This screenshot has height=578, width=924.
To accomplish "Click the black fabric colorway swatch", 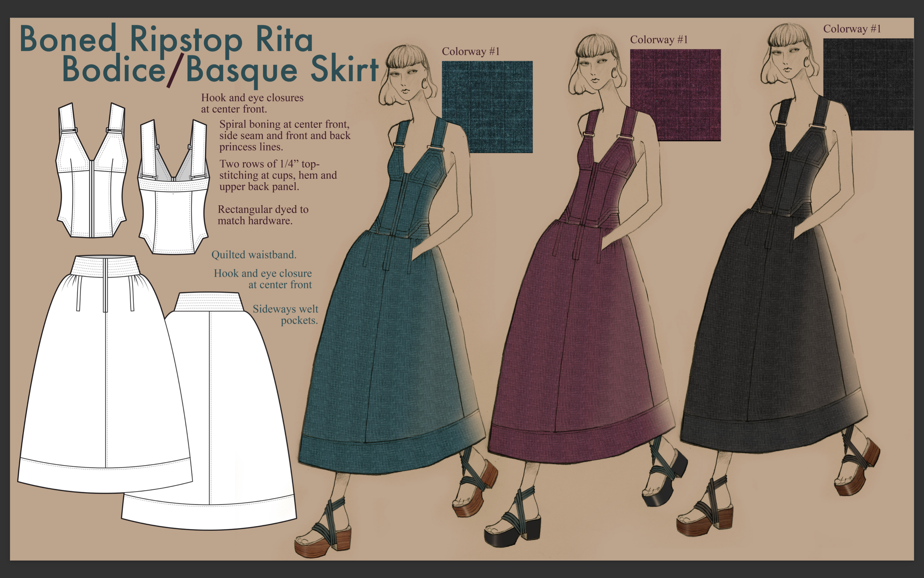I will click(868, 84).
